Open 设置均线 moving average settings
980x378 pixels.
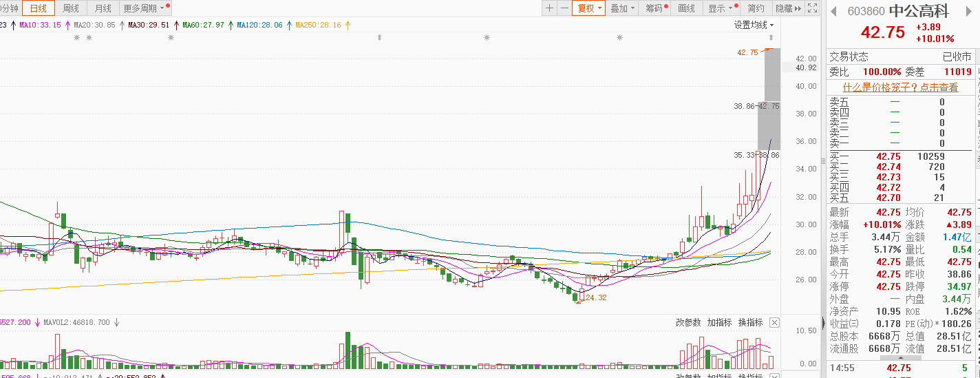754,25
